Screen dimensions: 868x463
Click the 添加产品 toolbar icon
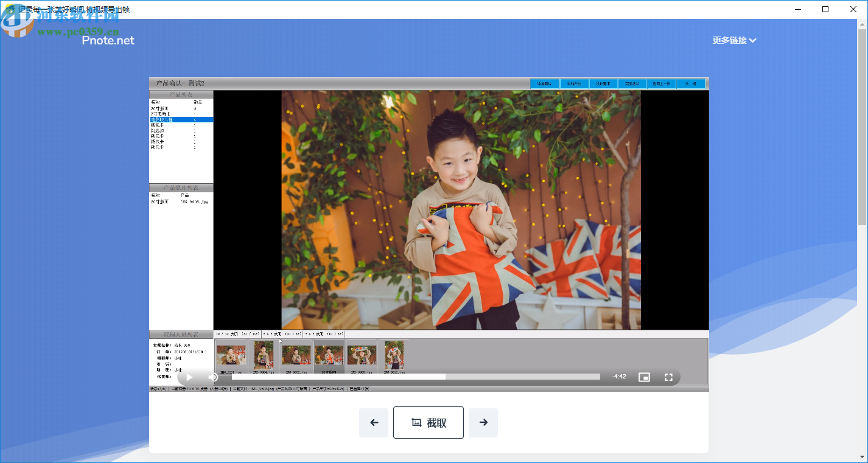coord(573,83)
